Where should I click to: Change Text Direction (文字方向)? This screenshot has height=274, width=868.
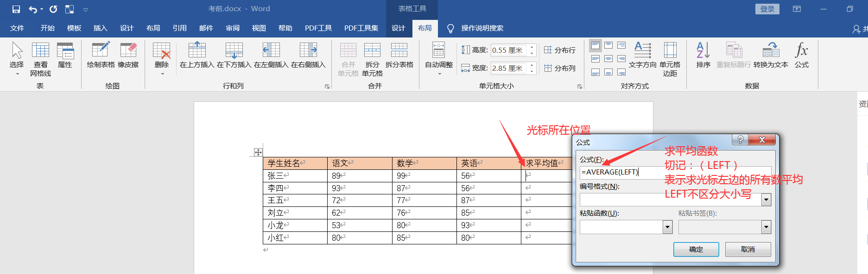click(643, 55)
